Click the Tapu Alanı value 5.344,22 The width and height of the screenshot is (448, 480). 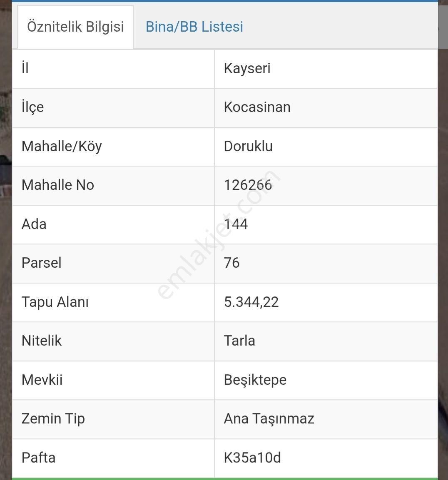coord(251,302)
